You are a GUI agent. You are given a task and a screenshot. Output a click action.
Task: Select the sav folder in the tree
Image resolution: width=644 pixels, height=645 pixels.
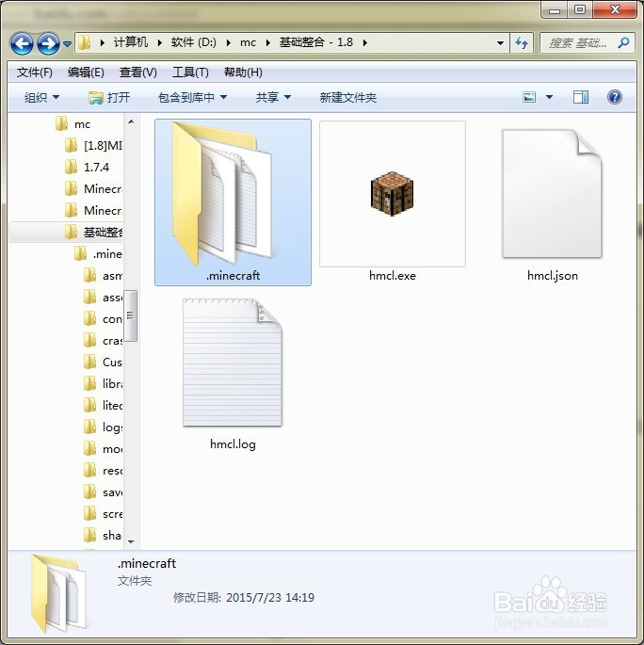coord(104,492)
